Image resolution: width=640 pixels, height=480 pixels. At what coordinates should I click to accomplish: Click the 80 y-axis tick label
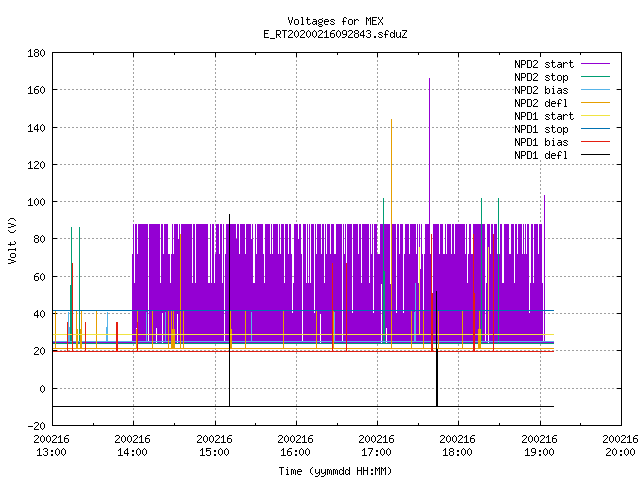pyautogui.click(x=39, y=239)
